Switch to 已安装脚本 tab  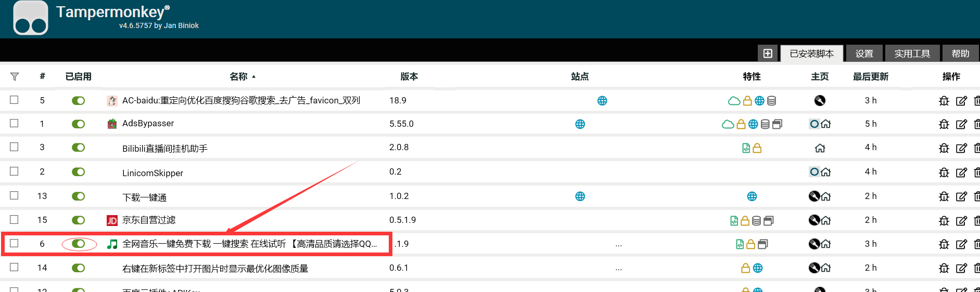click(x=811, y=54)
